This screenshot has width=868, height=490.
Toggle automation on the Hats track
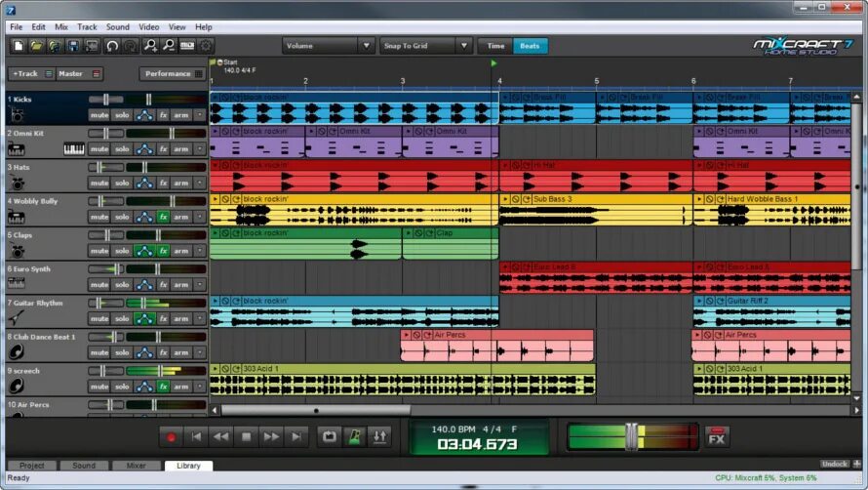[144, 183]
